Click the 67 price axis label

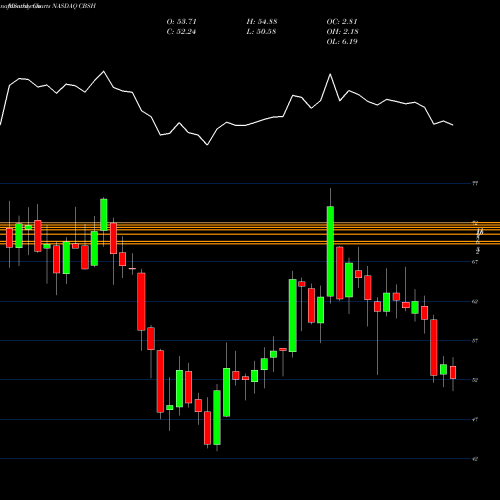(x=475, y=262)
